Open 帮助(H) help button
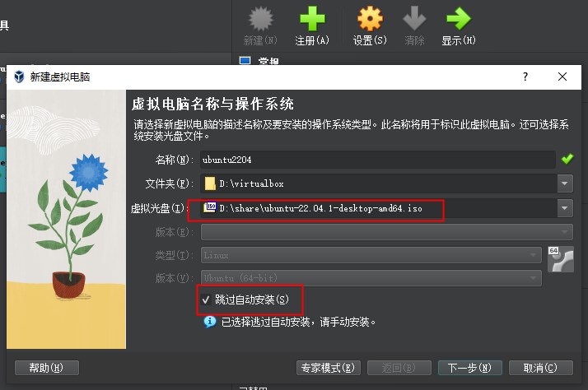Image resolution: width=588 pixels, height=390 pixels. click(47, 368)
